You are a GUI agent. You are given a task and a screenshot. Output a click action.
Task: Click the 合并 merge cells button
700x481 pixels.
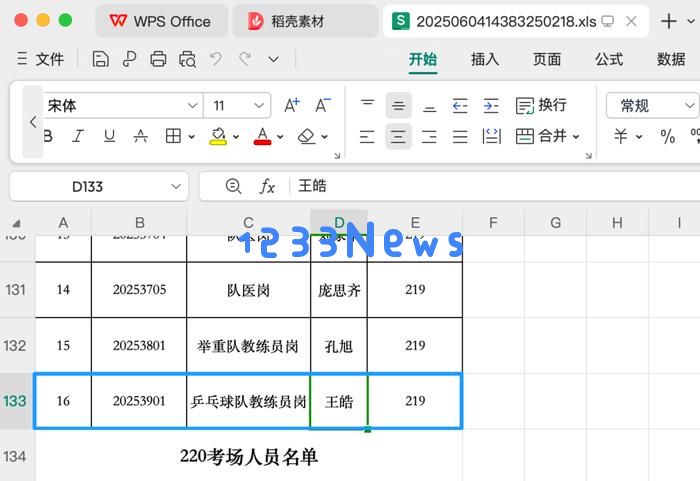541,136
